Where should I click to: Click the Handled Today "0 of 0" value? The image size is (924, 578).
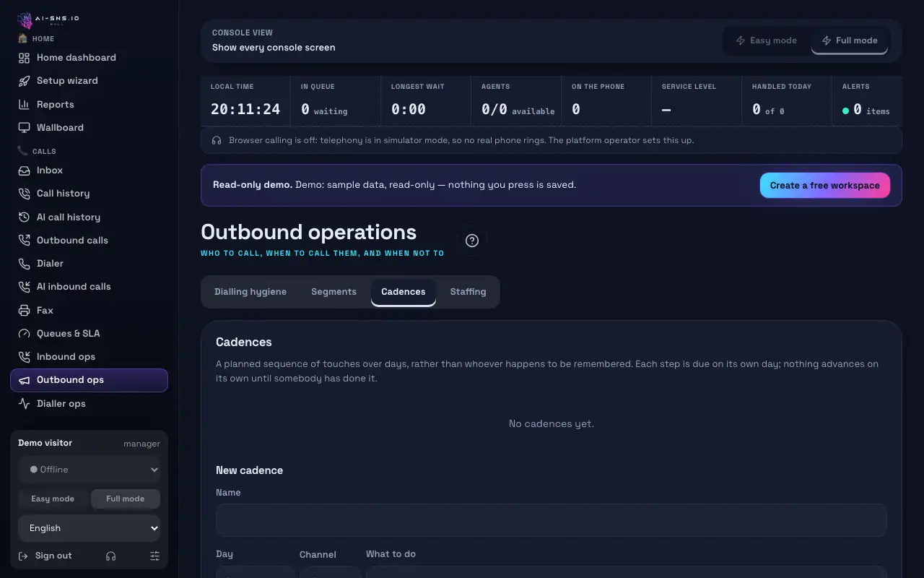(768, 110)
